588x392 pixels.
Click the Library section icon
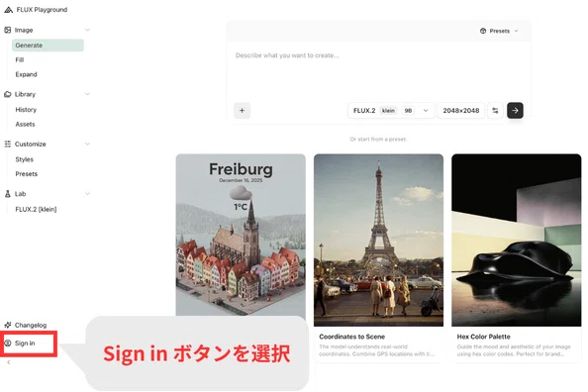tap(8, 94)
